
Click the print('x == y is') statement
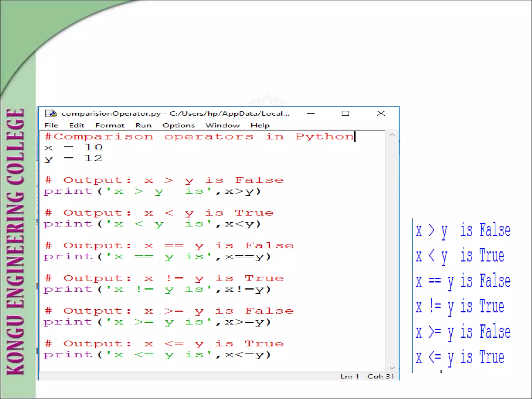pos(157,257)
